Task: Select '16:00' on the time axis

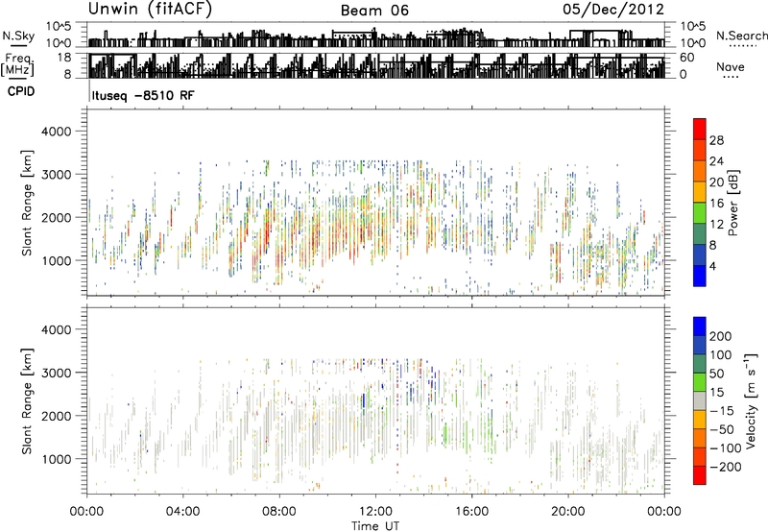Action: pyautogui.click(x=471, y=512)
